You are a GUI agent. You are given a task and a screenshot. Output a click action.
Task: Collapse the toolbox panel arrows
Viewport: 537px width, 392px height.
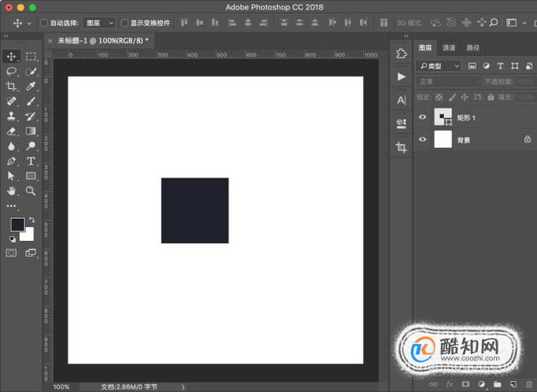point(6,35)
